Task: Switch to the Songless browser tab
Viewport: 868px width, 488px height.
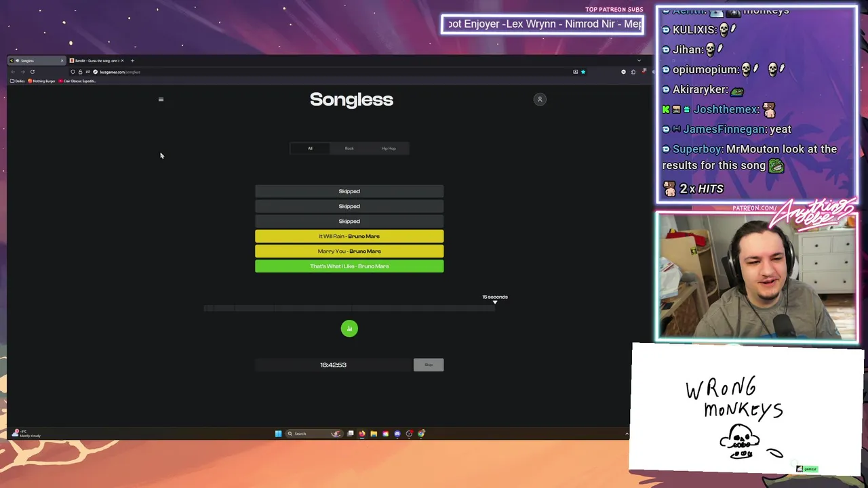Action: 35,60
